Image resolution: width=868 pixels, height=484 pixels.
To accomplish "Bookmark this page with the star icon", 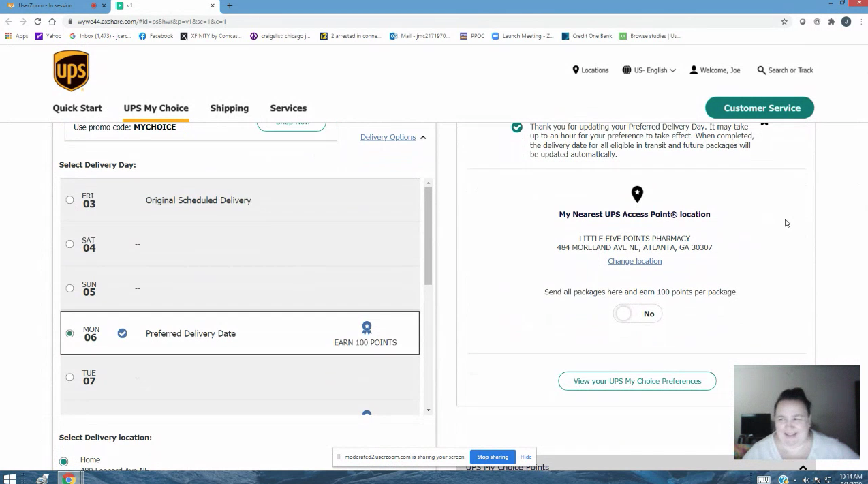I will (784, 22).
